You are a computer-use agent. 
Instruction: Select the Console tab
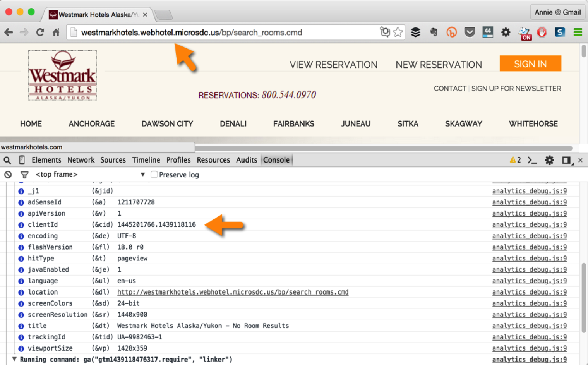[x=276, y=160]
